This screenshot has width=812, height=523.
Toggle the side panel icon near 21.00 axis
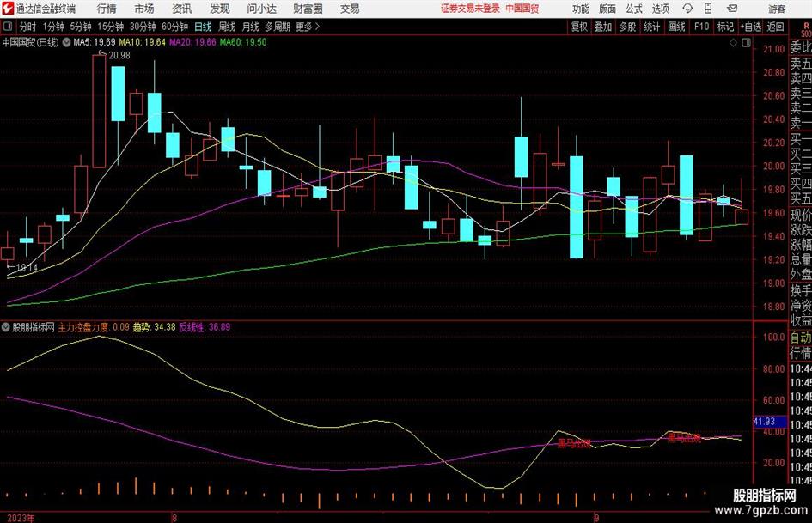pyautogui.click(x=746, y=43)
